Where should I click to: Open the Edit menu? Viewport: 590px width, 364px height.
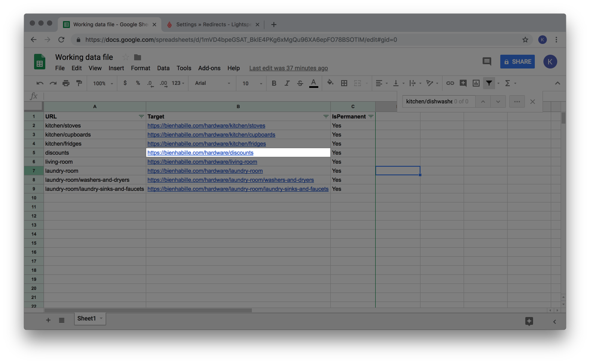point(77,68)
